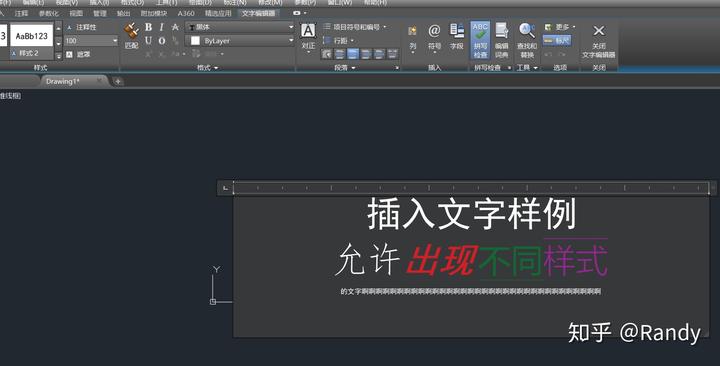Click the Undo arrow in 选项 panel
Viewport: 720px width, 366px height.
pos(548,54)
